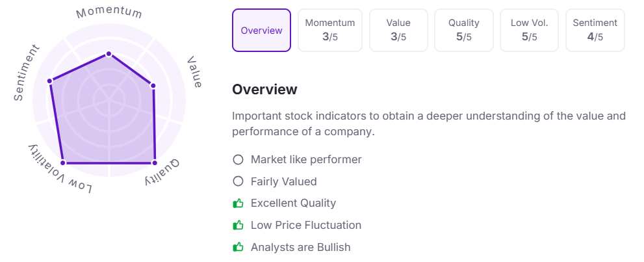Screen dimensions: 644x262
Task: Click the center of the radar chart
Action: pos(109,99)
